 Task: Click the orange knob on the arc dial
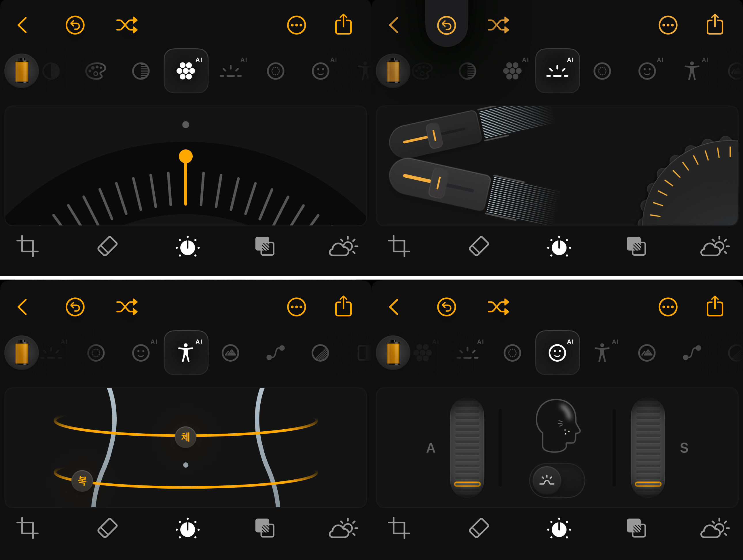point(186,156)
